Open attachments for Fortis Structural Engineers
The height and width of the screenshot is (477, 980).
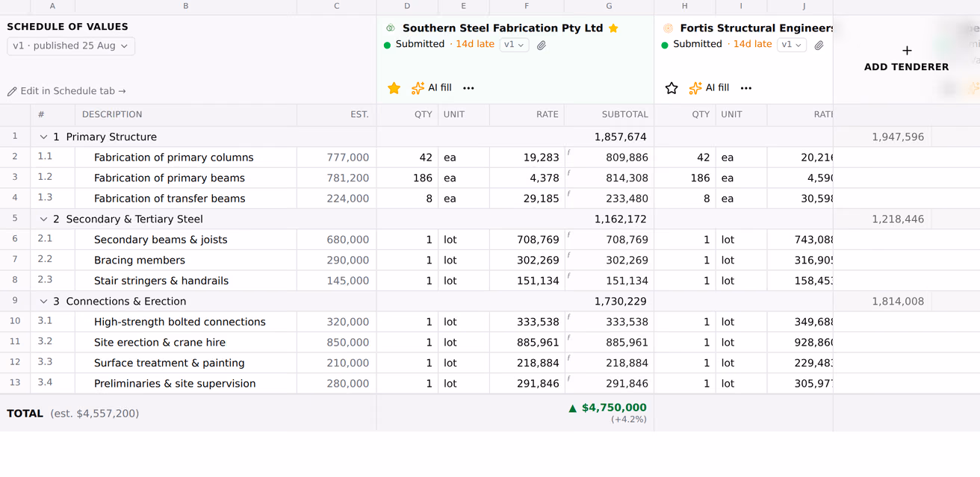click(x=819, y=45)
